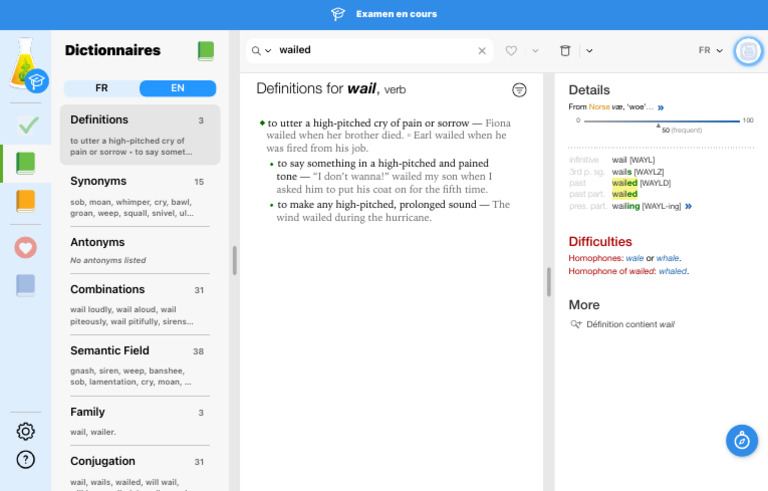
Task: Click the divider handle before Details panel
Action: click(x=549, y=282)
